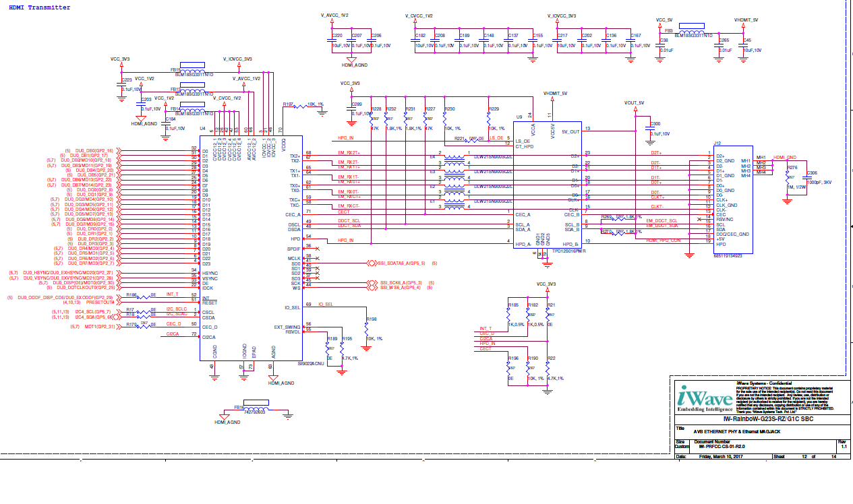Select resistor label R228
Viewport: 853px width, 504px height.
point(377,108)
